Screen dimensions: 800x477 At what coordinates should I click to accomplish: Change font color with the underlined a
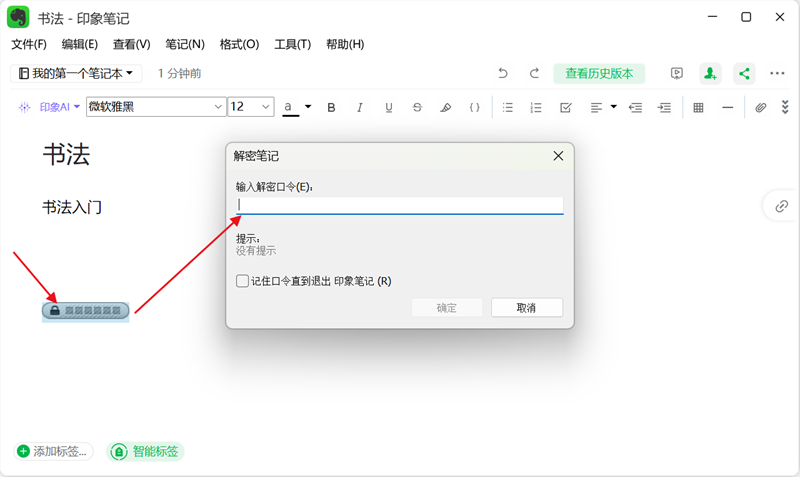tap(290, 108)
